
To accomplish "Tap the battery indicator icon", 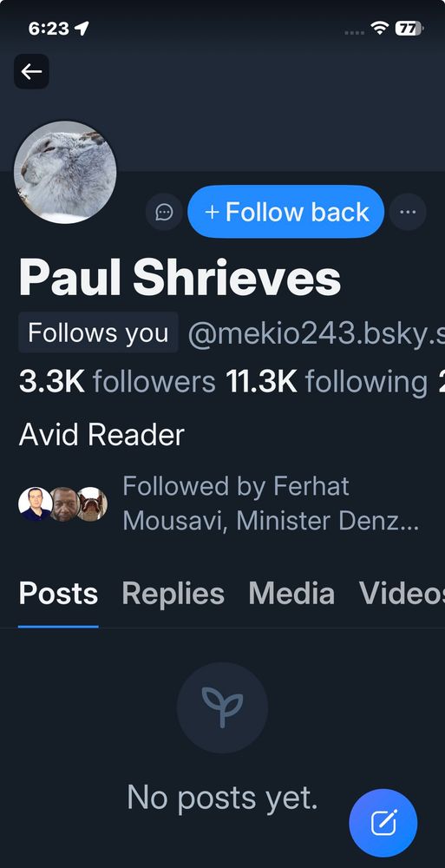I will point(409,29).
